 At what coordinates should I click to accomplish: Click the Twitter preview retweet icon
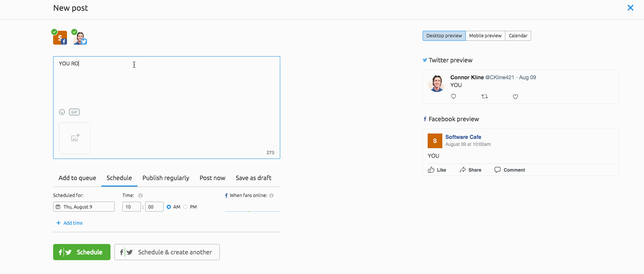coord(485,97)
